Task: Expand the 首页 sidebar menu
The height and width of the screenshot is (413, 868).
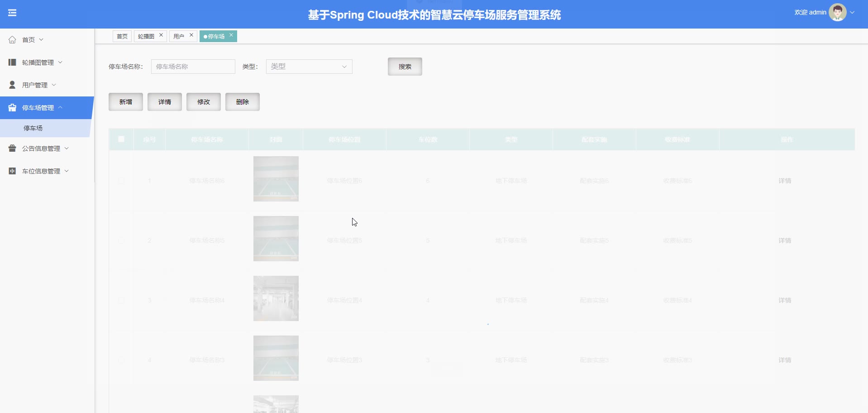Action: (x=41, y=40)
